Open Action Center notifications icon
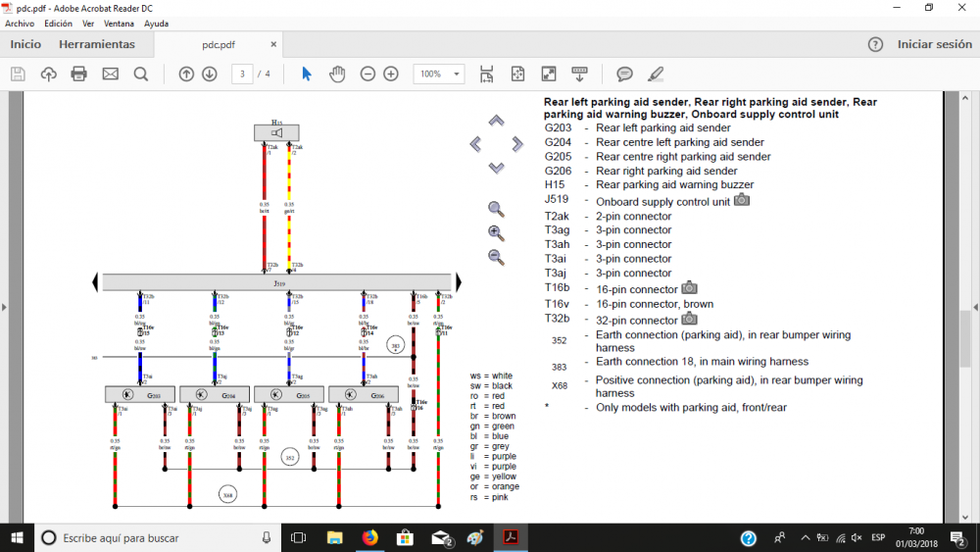Image resolution: width=980 pixels, height=552 pixels. (x=957, y=537)
